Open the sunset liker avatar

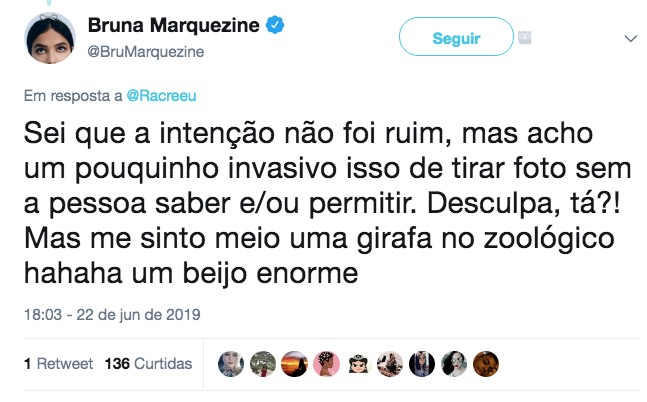pos(292,363)
